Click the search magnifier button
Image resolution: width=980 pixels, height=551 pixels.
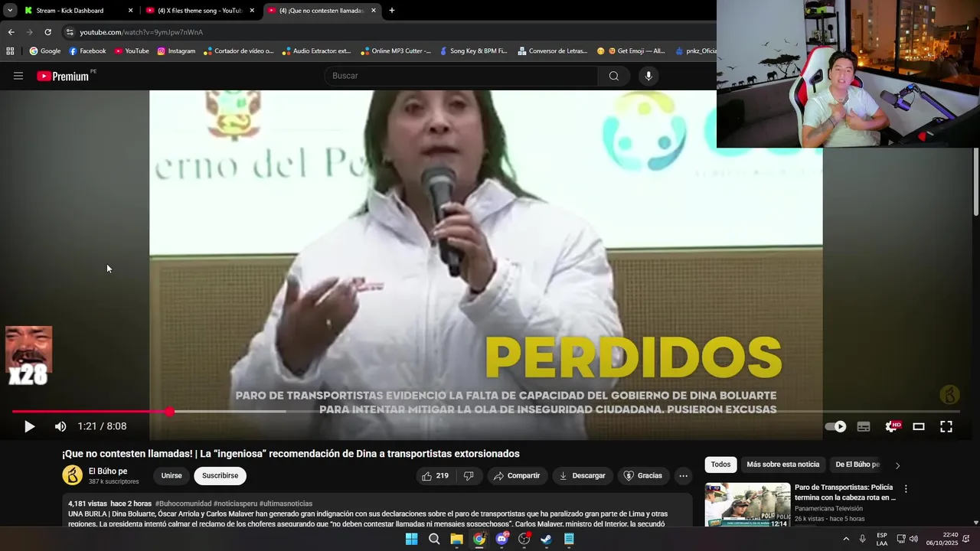(x=614, y=76)
